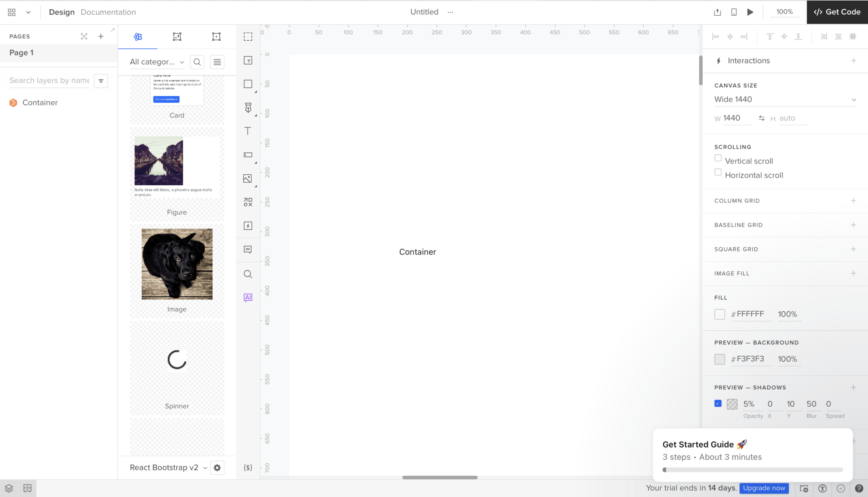The height and width of the screenshot is (497, 868).
Task: Click the Get Code button
Action: pos(837,12)
